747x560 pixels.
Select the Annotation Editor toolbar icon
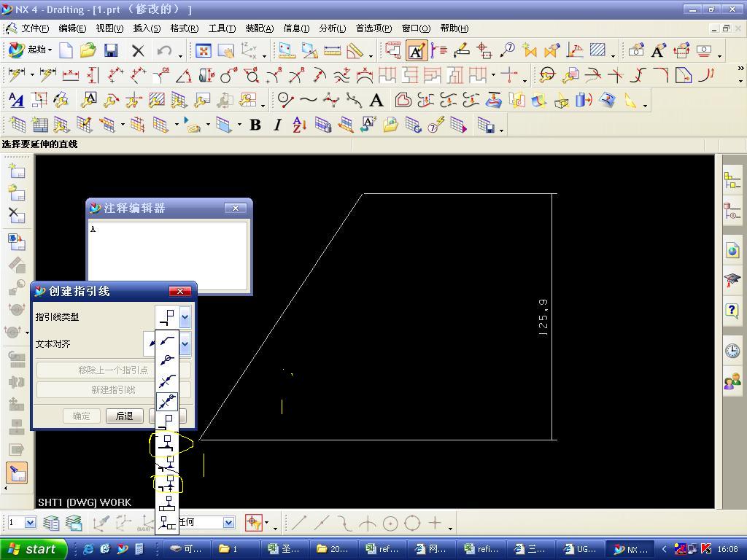pyautogui.click(x=416, y=50)
